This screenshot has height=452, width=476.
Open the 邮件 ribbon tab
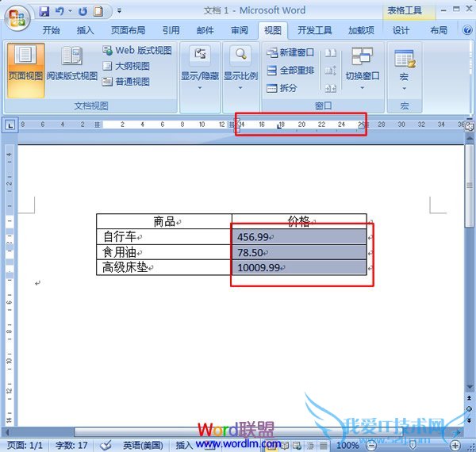coord(205,30)
